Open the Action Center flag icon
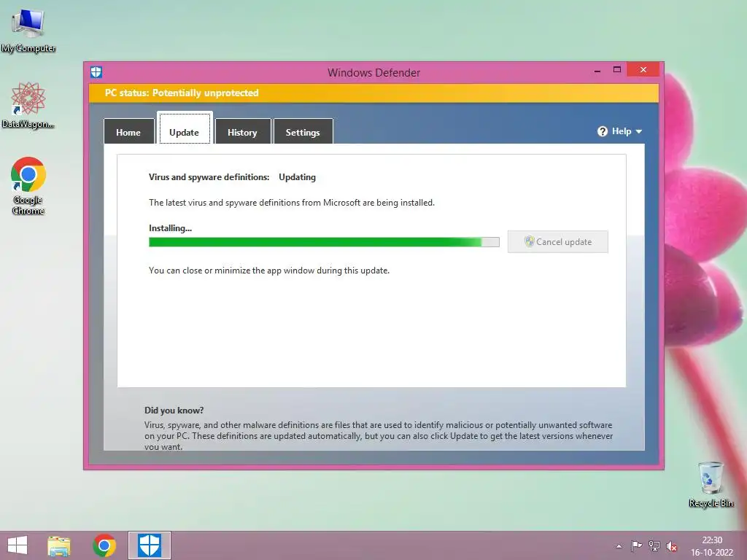 tap(636, 546)
